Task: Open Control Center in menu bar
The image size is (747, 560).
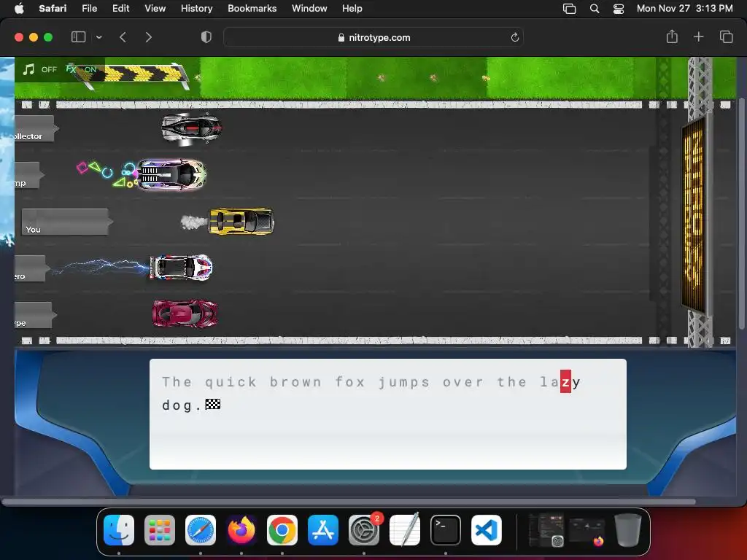Action: tap(619, 8)
